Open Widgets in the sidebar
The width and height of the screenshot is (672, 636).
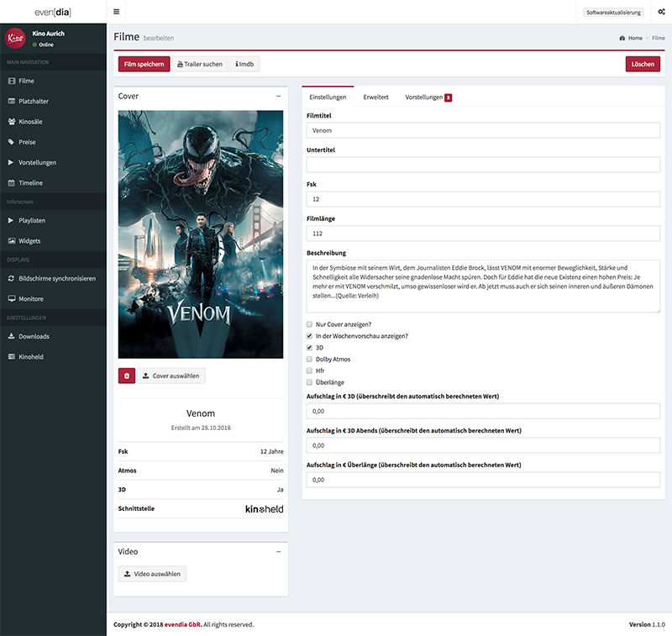pos(53,241)
